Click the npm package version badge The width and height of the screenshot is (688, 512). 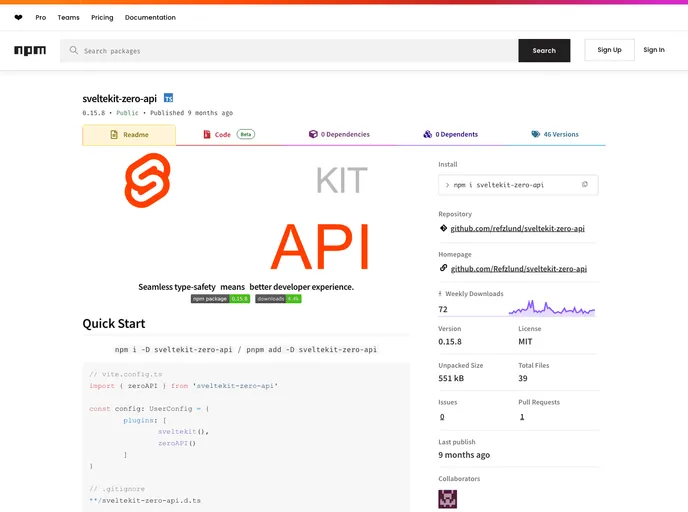pos(220,299)
